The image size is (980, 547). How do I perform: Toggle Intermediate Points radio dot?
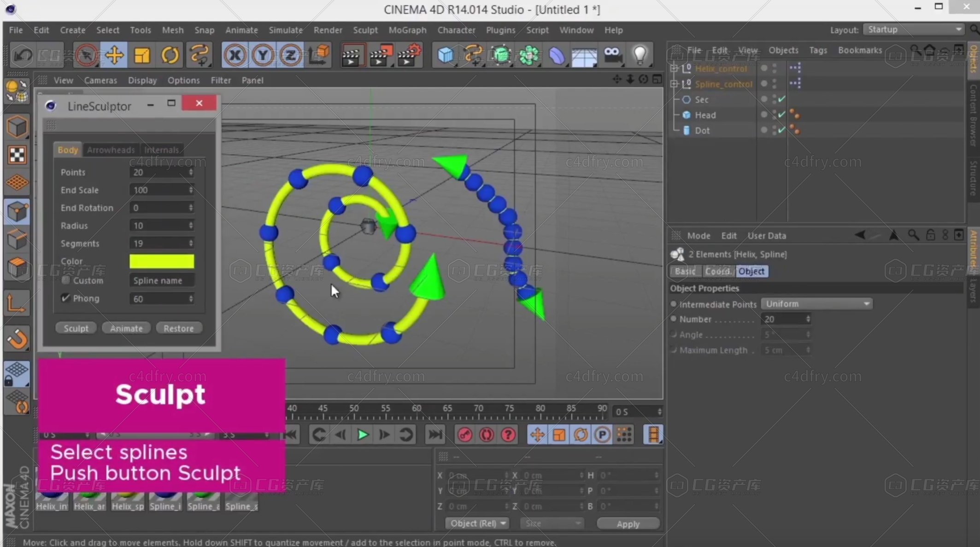(x=674, y=304)
